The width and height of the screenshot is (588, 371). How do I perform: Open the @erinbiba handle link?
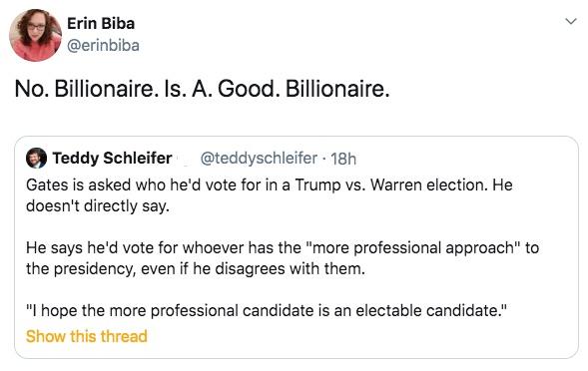tap(103, 46)
